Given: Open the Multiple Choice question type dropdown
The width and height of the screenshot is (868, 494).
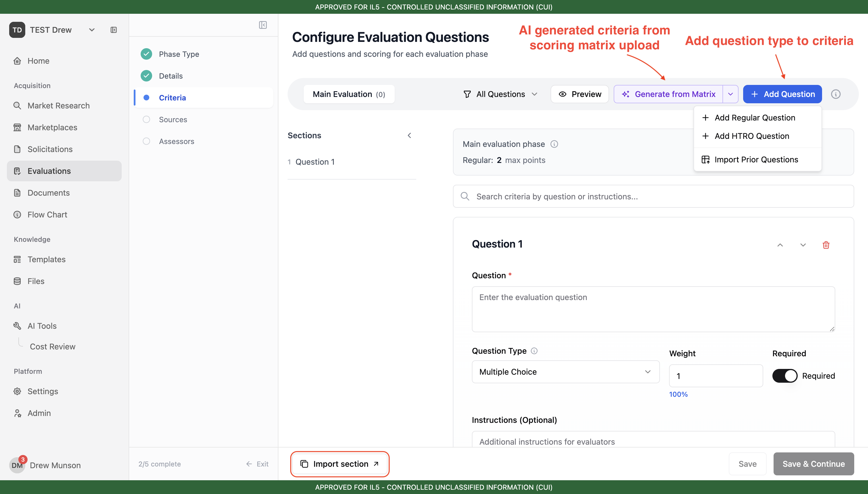Looking at the screenshot, I should pos(565,372).
